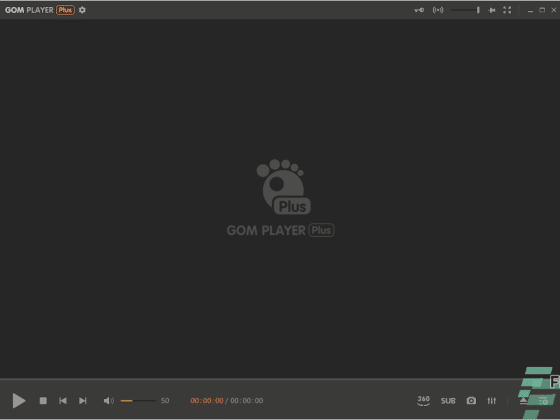Image resolution: width=560 pixels, height=420 pixels.
Task: Close the GOM Player window
Action: tap(554, 10)
